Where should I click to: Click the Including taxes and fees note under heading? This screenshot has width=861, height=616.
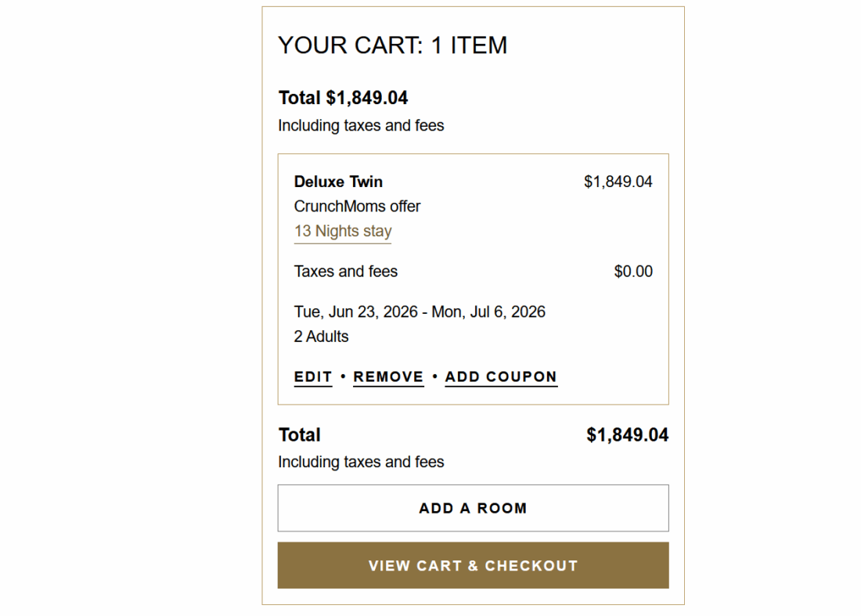[x=361, y=126]
